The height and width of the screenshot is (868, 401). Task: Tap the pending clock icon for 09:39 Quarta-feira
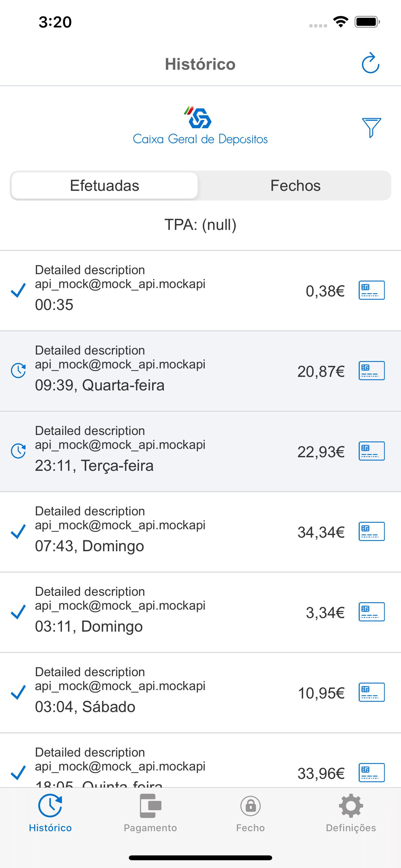(x=18, y=371)
